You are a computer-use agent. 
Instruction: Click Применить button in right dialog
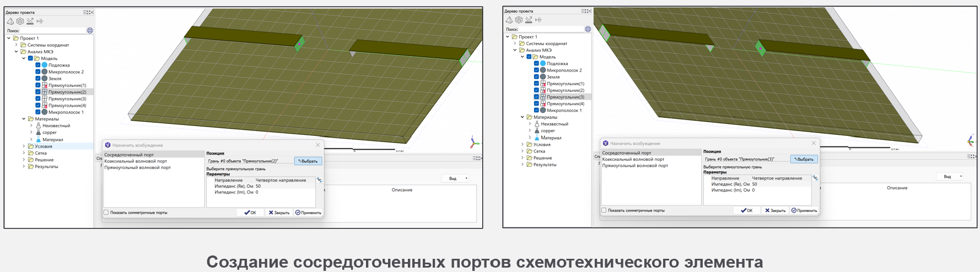tap(804, 210)
